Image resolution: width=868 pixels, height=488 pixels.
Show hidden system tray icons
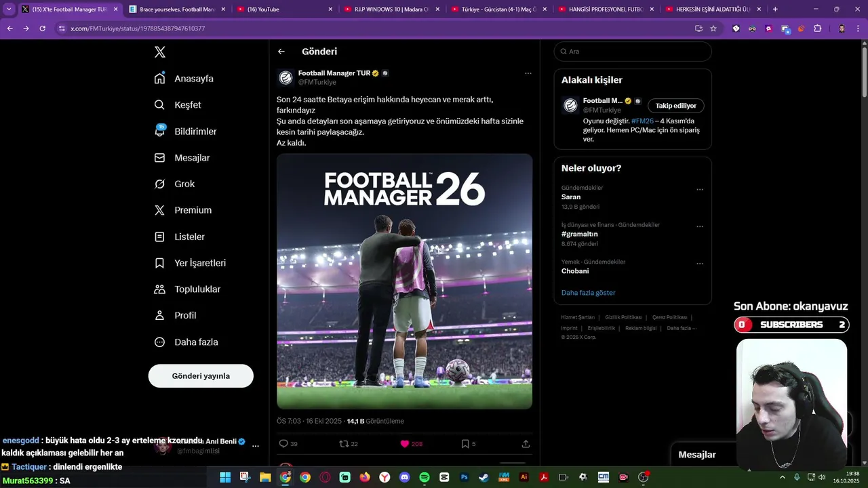(x=782, y=477)
